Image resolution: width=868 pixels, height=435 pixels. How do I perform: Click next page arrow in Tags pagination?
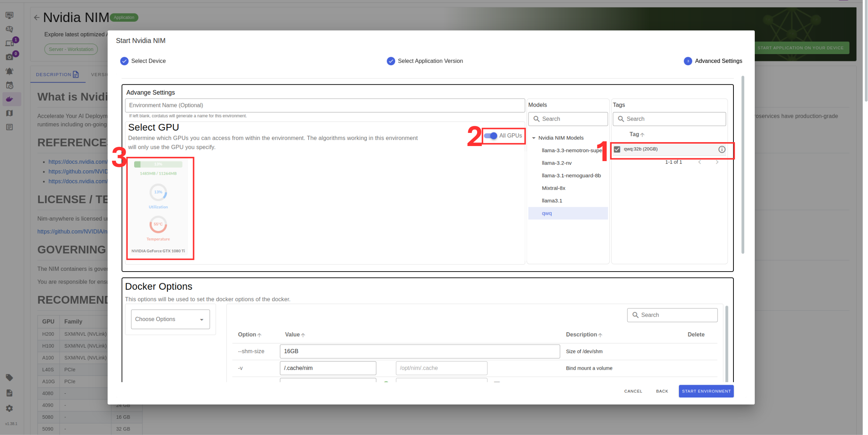click(x=717, y=162)
